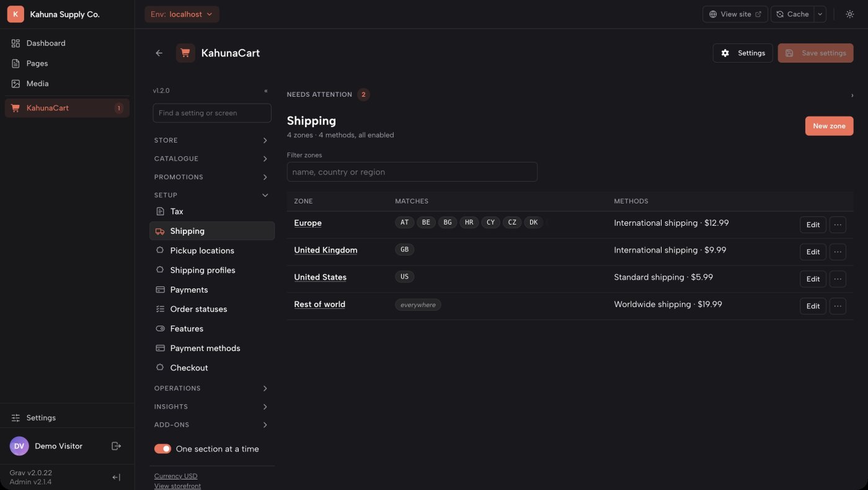Open more actions for Rest of world zone
The height and width of the screenshot is (490, 868).
coord(838,306)
